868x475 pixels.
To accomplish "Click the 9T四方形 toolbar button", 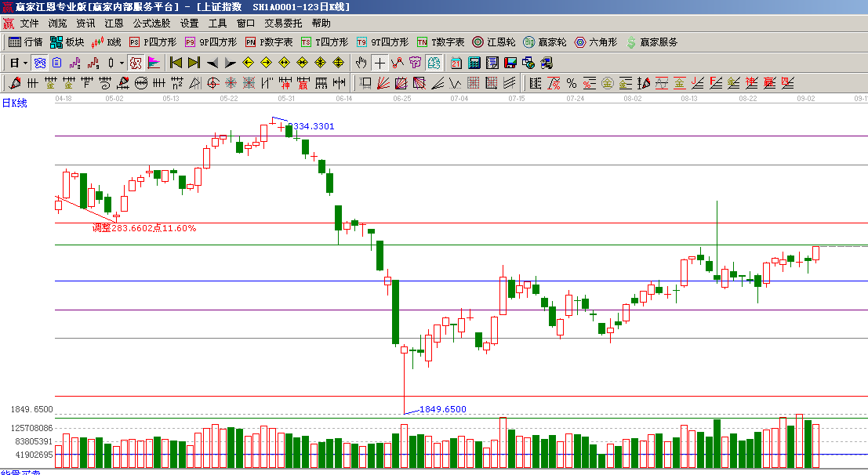I will [383, 42].
